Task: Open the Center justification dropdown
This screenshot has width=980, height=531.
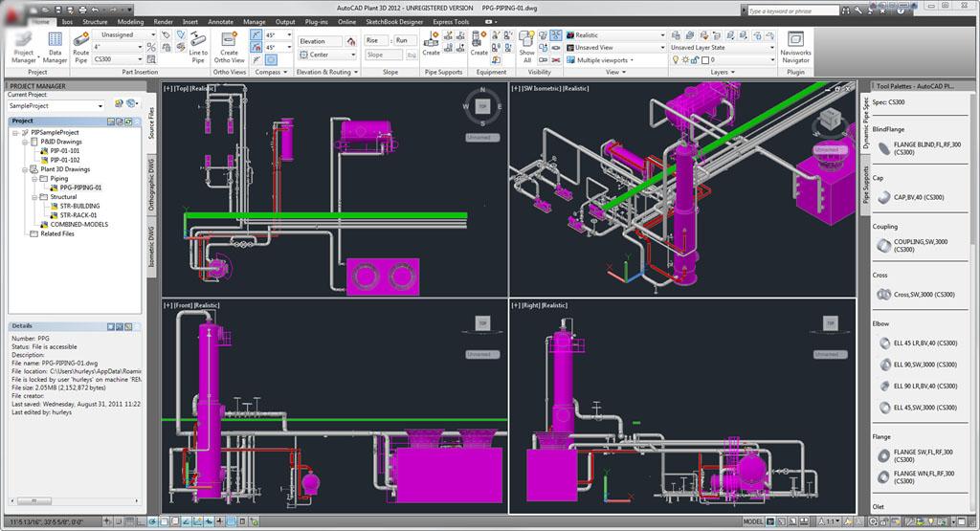Action: click(x=327, y=55)
